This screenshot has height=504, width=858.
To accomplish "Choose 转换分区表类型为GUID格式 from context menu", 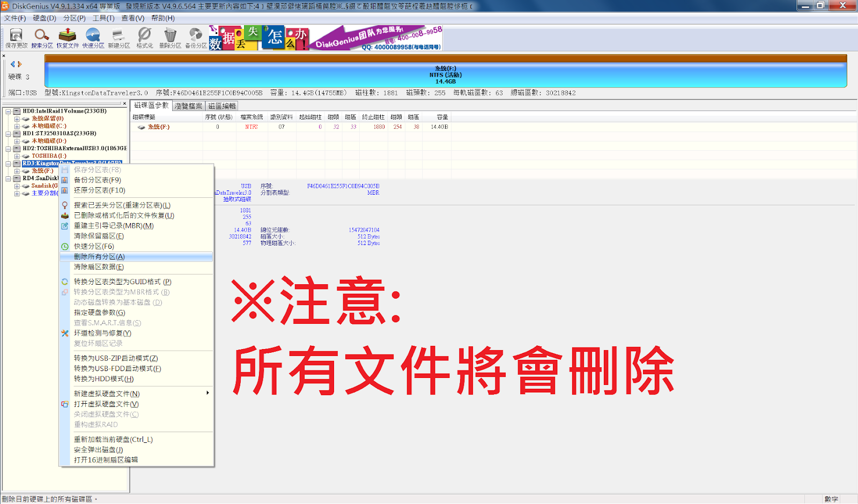I will click(122, 282).
